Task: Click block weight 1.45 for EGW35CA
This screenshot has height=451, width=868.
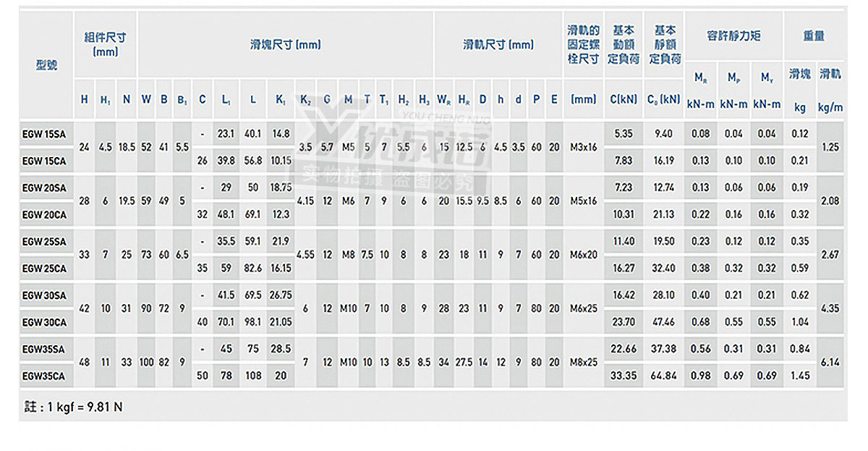Action: click(800, 376)
